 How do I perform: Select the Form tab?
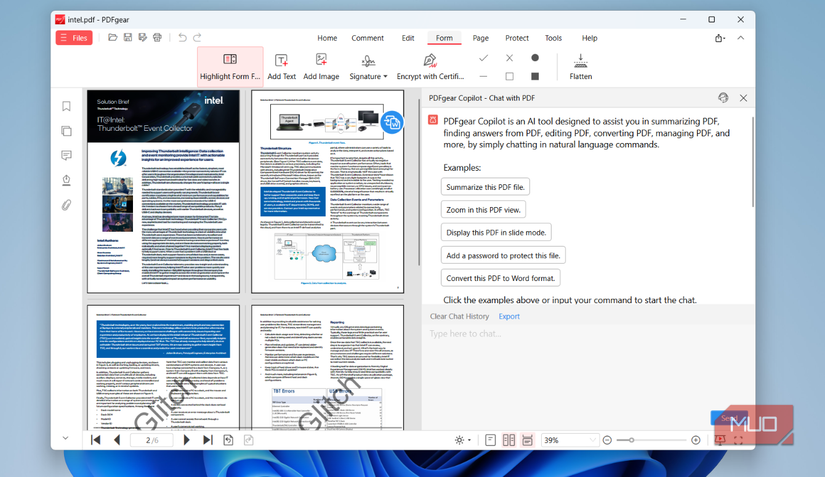pyautogui.click(x=444, y=38)
